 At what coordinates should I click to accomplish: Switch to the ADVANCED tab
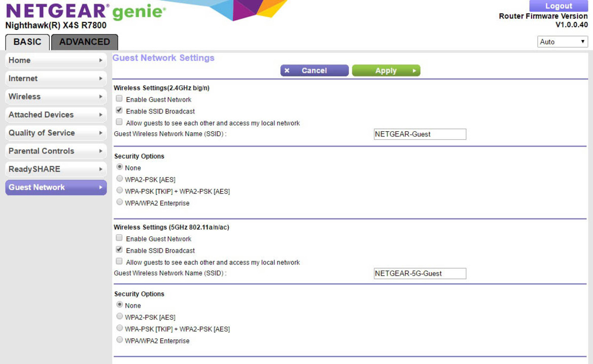84,42
